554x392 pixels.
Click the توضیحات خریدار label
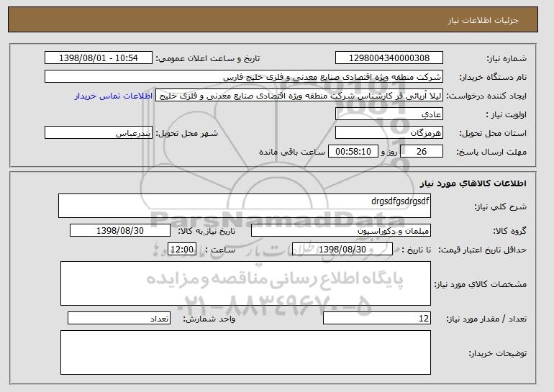[x=497, y=353]
